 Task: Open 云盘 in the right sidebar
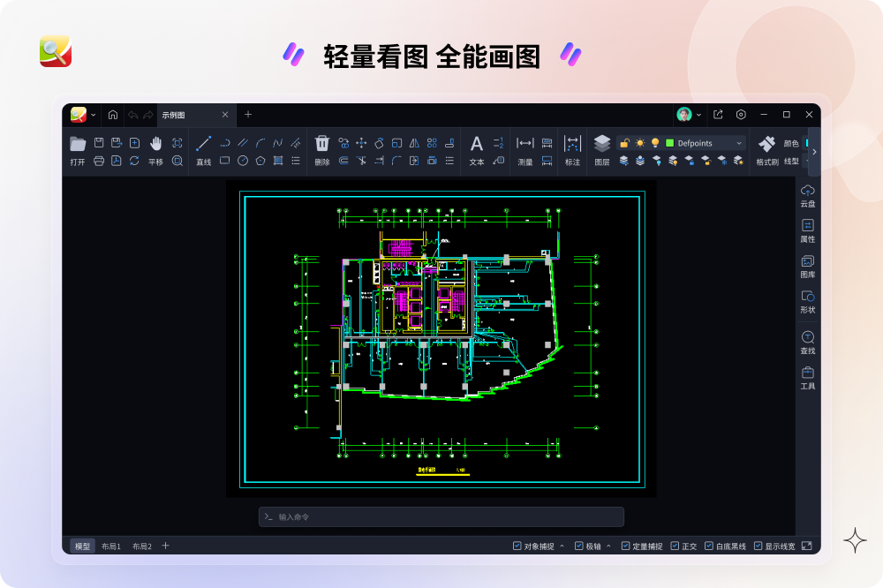[x=807, y=195]
